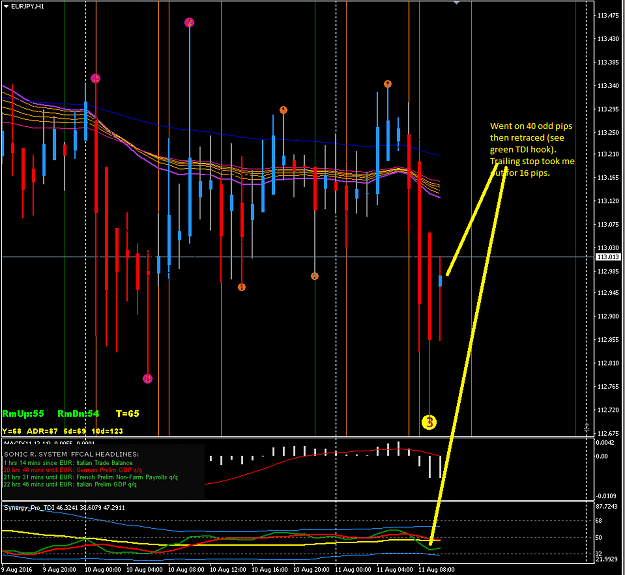Click the 112.945 price scale label

(608, 293)
